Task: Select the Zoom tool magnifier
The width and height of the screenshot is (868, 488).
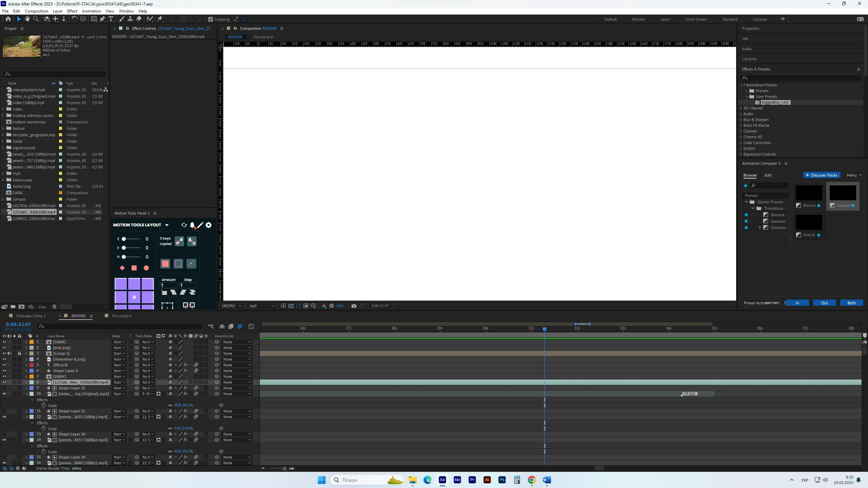Action: coord(36,19)
